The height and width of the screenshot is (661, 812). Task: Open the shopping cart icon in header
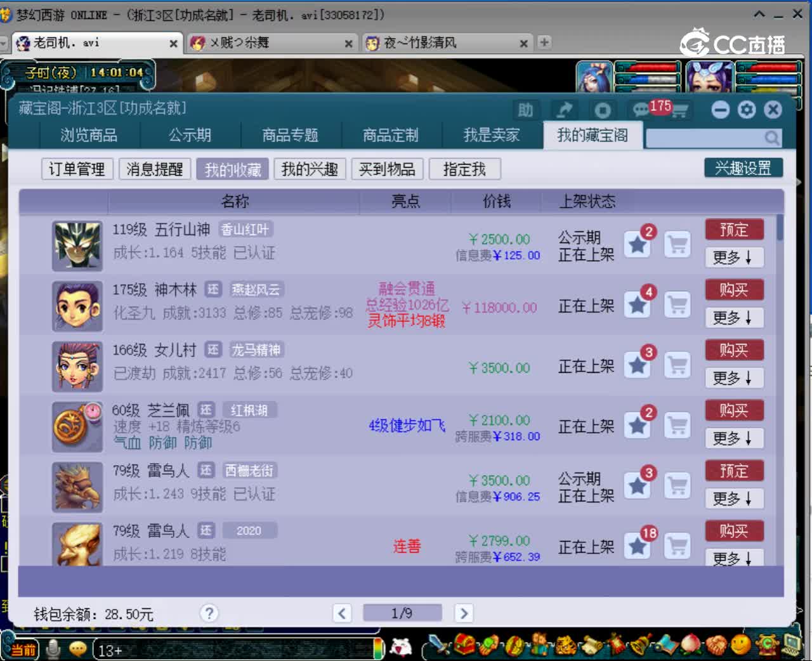point(680,111)
